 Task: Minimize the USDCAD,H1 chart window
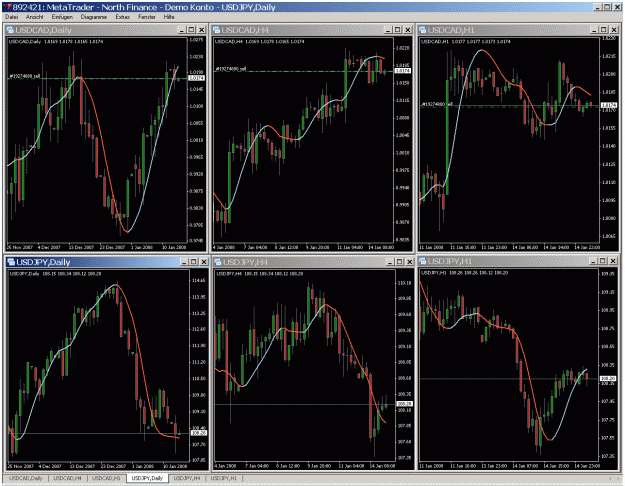[x=594, y=30]
